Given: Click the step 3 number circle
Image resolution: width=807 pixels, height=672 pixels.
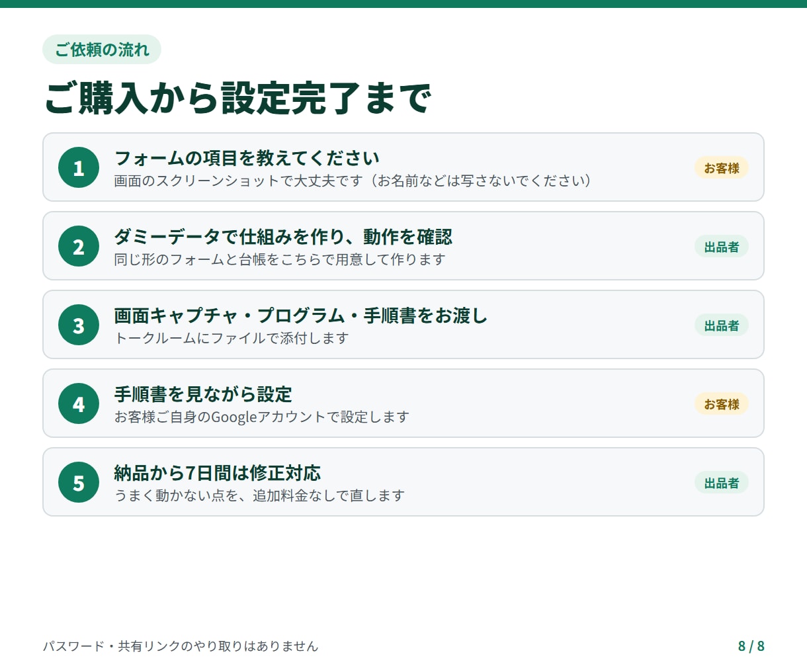Looking at the screenshot, I should [x=79, y=325].
